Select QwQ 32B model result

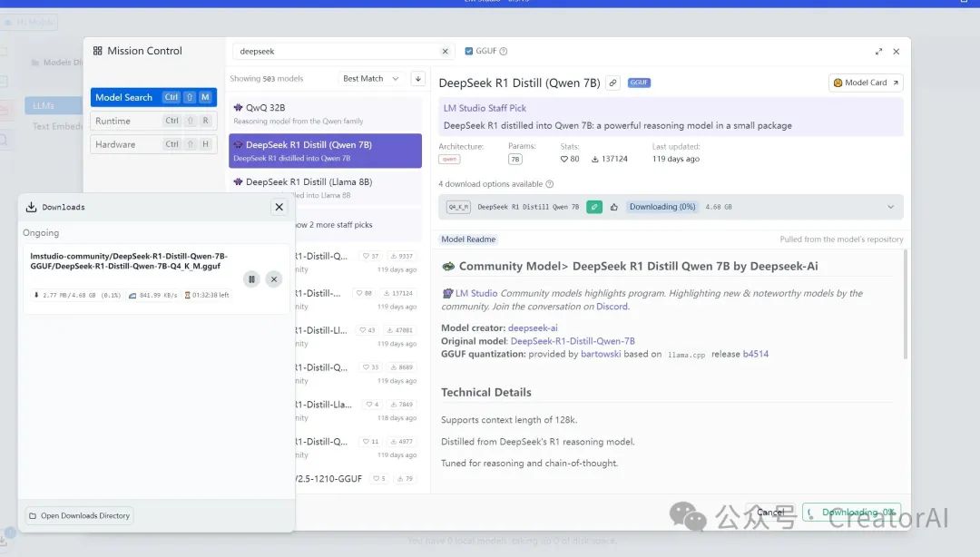point(325,113)
